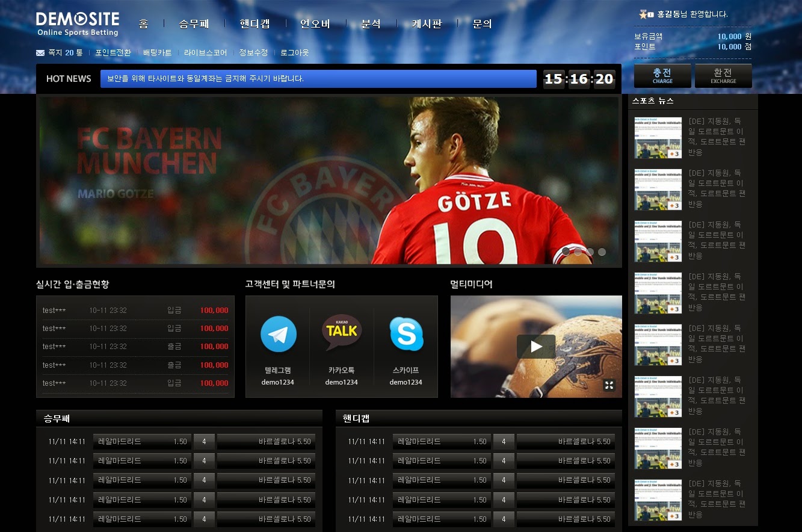Viewport: 802px width, 532px height.
Task: Click the 실시간 입·출금현황 heading
Action: (x=73, y=284)
